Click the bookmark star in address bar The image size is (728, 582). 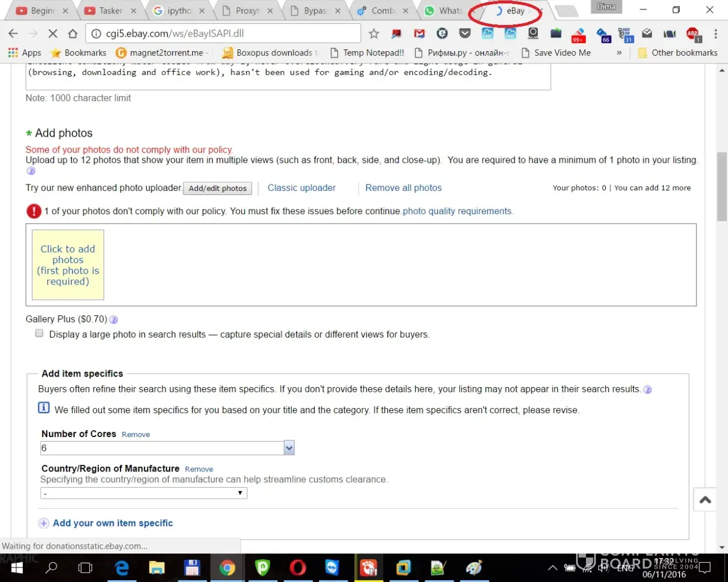(x=374, y=34)
